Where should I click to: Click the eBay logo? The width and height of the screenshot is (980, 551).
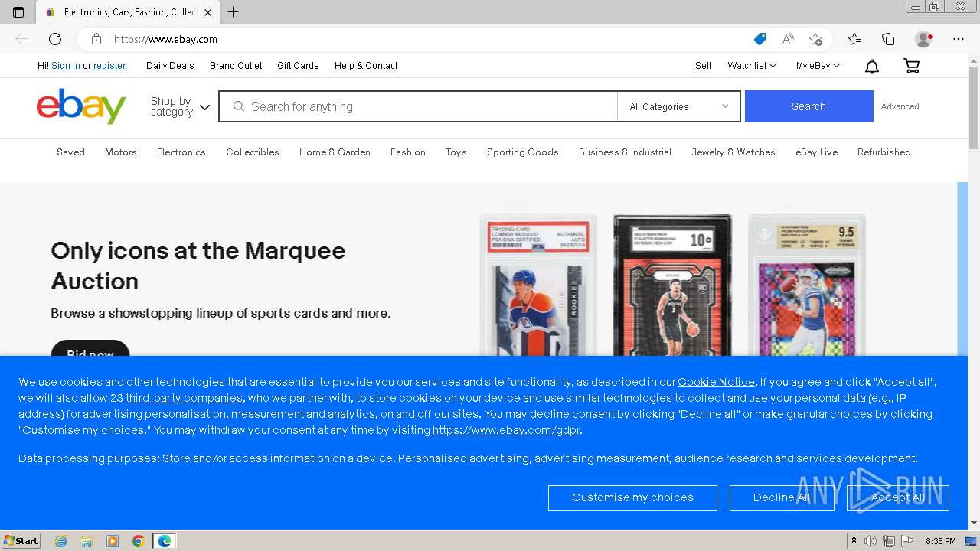81,106
